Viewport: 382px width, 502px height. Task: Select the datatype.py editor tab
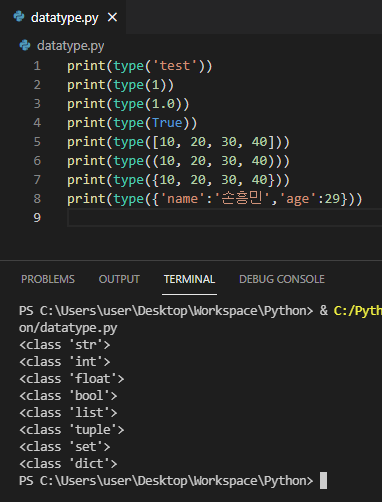[63, 17]
